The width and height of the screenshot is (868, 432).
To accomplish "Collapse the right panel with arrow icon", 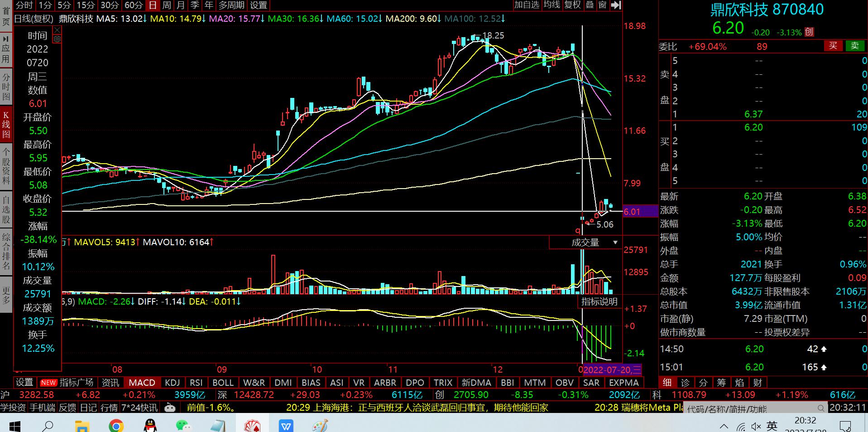I will [616, 5].
